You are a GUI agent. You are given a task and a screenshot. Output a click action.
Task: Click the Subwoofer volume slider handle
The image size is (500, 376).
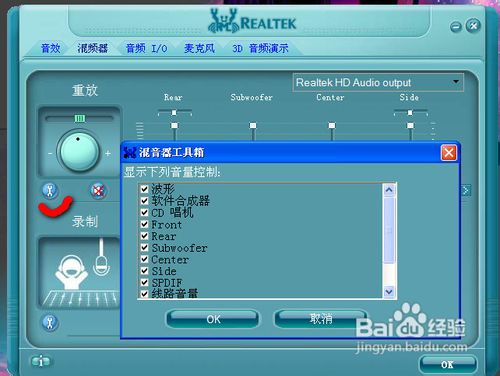(x=253, y=125)
